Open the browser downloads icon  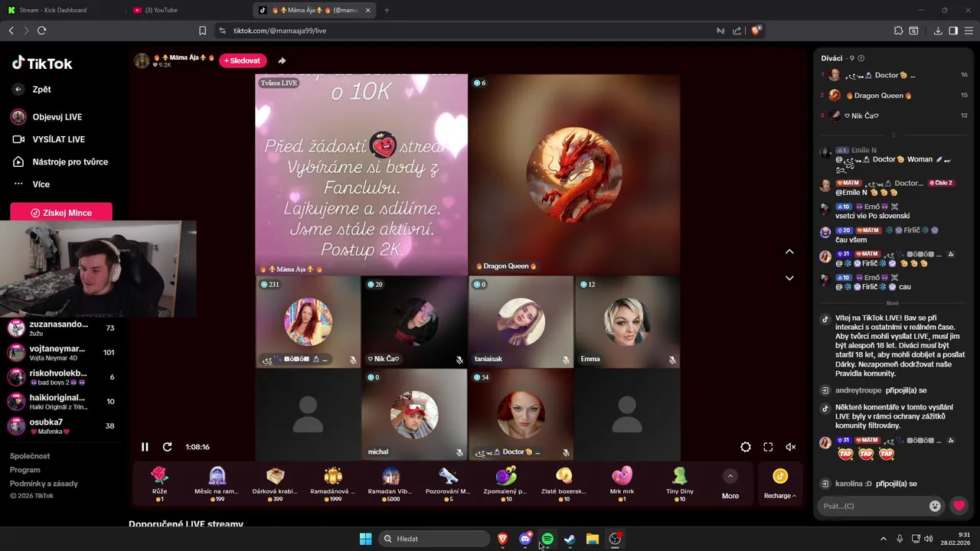pos(938,31)
